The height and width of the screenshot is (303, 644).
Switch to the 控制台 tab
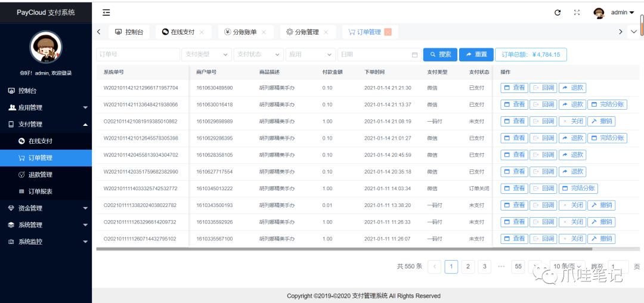(x=129, y=32)
